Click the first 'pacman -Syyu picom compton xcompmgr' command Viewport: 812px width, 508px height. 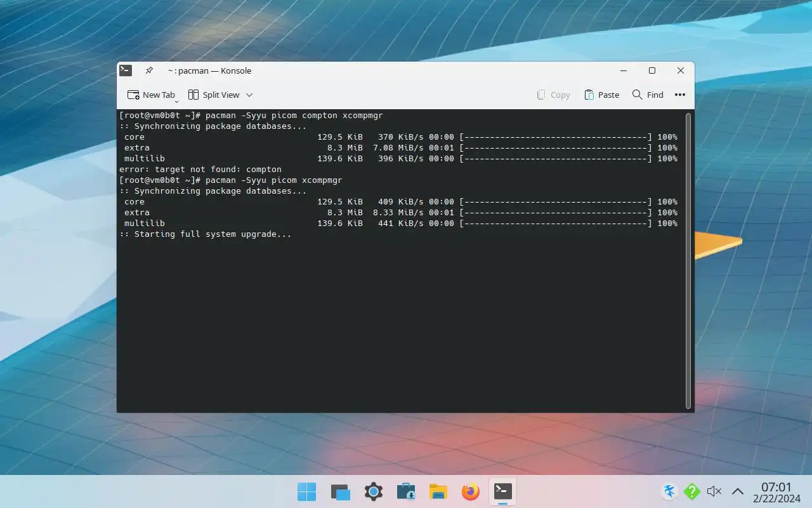click(x=294, y=116)
